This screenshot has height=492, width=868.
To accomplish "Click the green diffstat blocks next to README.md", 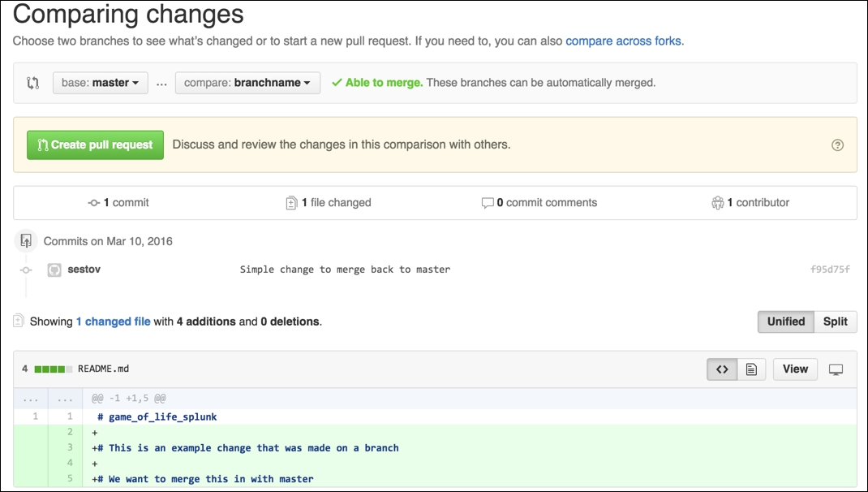I will [x=50, y=368].
